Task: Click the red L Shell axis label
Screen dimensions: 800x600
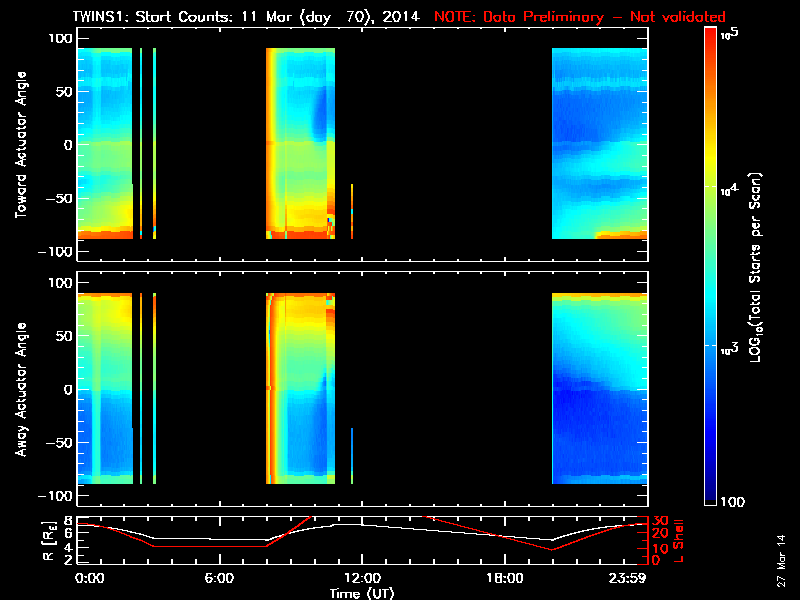Action: [679, 538]
